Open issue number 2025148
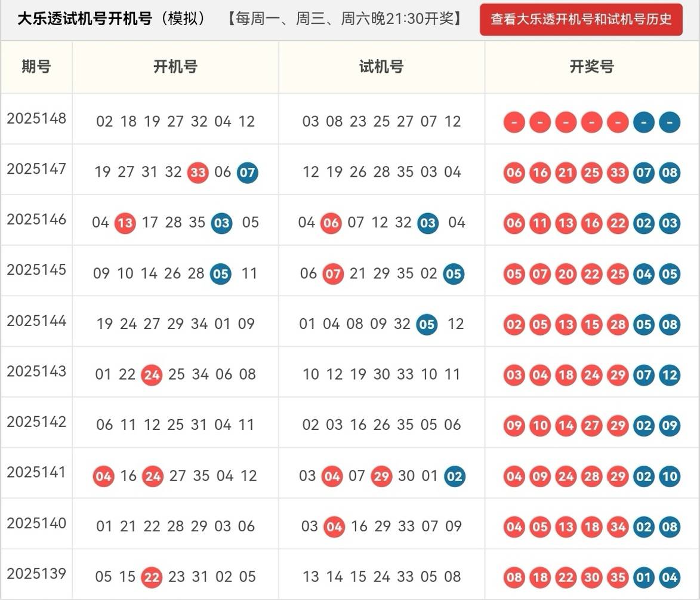Image resolution: width=700 pixels, height=600 pixels. [x=36, y=118]
